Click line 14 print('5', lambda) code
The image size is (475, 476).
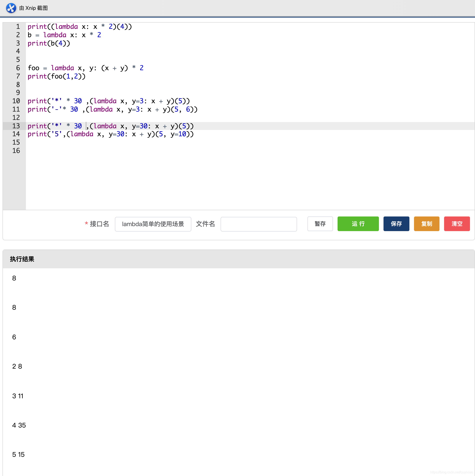click(x=110, y=134)
